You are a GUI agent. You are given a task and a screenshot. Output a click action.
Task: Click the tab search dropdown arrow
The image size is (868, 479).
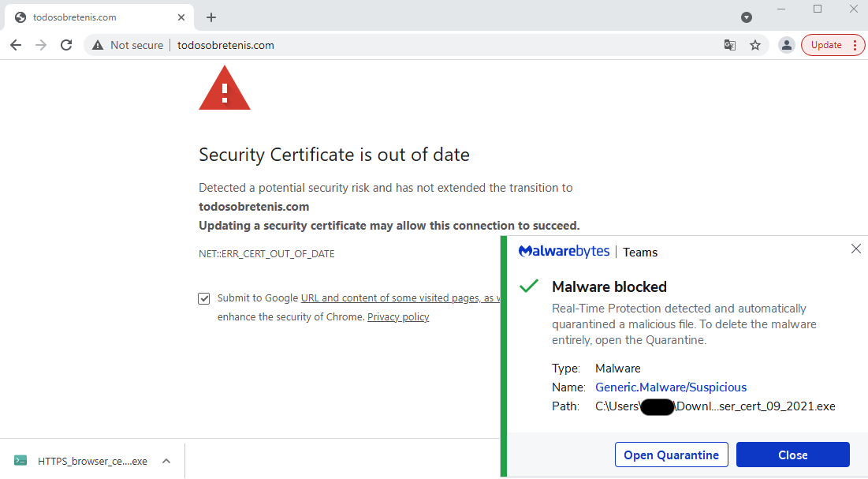click(x=747, y=17)
